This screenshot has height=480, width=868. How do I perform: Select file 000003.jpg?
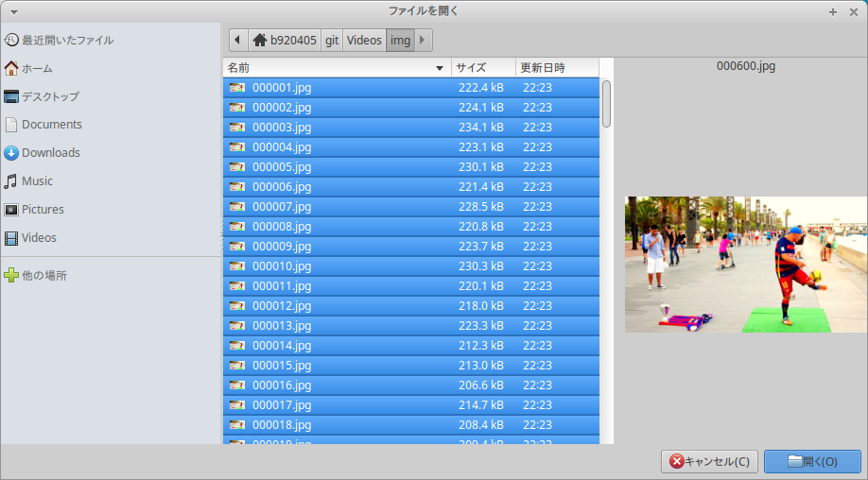[x=411, y=128]
